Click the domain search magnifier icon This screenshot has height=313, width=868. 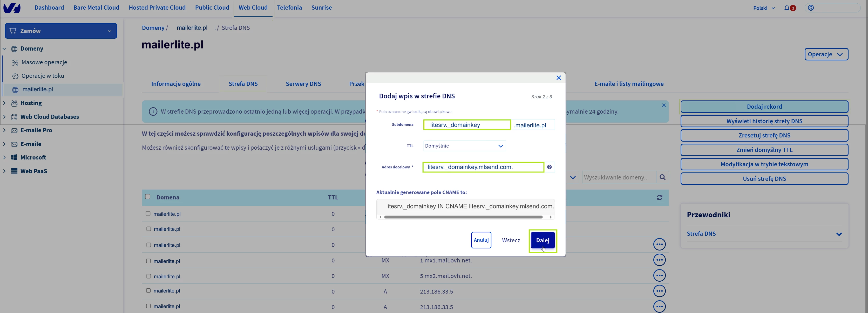click(662, 177)
